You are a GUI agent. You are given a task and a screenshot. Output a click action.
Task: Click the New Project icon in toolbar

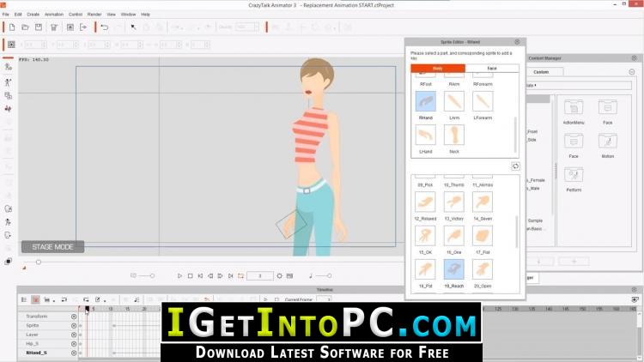click(x=10, y=27)
